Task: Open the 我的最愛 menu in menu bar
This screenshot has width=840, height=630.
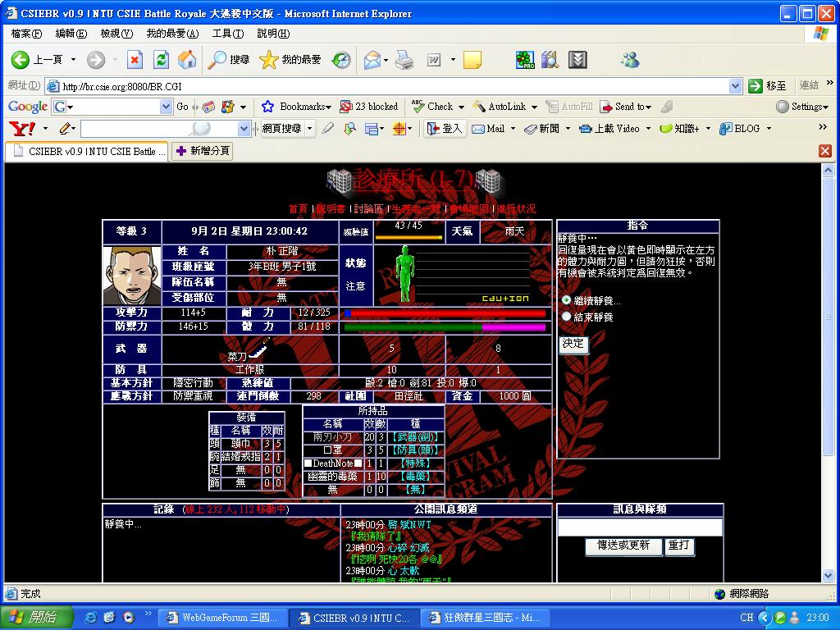Action: coord(172,34)
